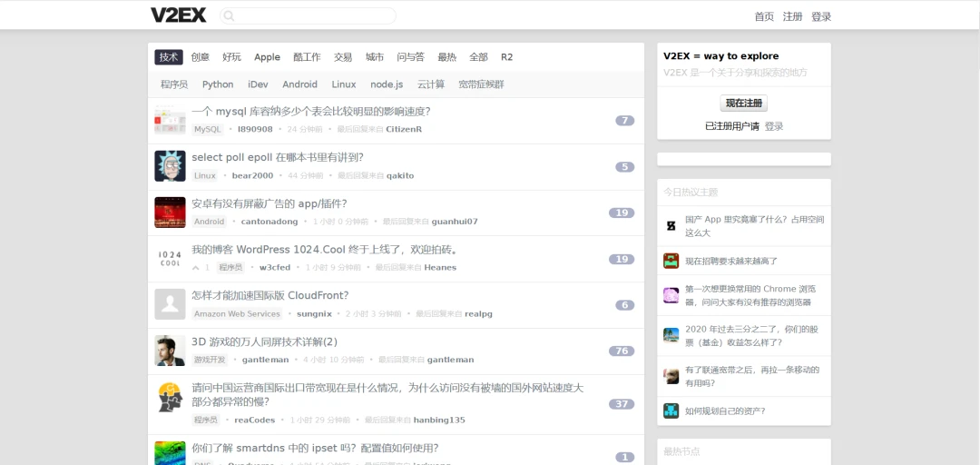Click the 1024 COOL blog avatar

point(170,259)
